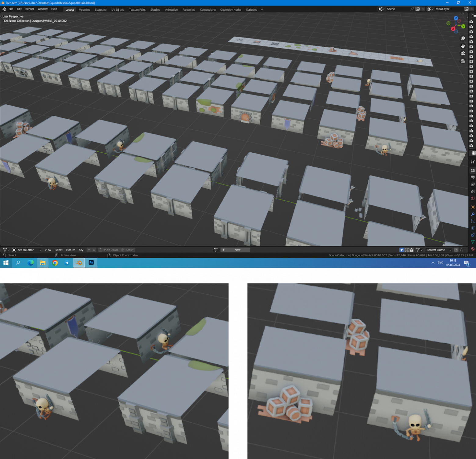Open the Render properties tab
The image size is (476, 459).
473,170
